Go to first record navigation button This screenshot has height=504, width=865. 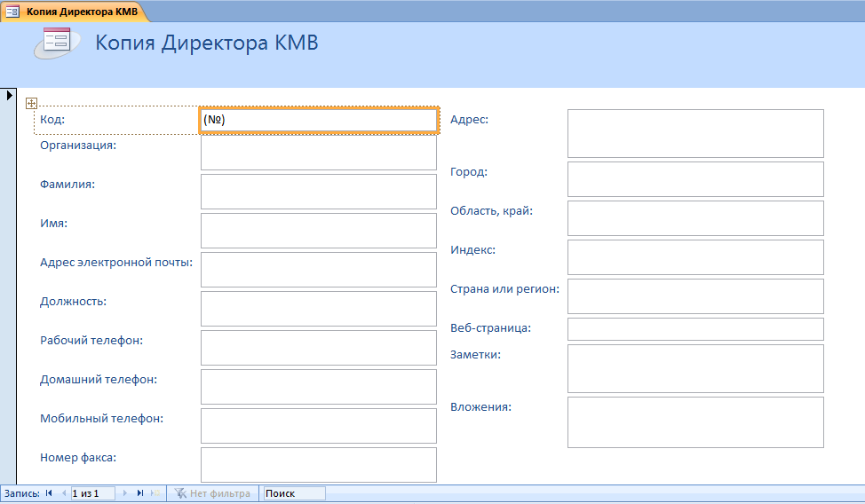[x=49, y=493]
